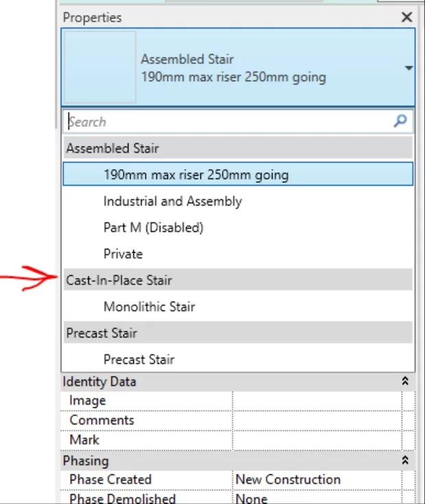The height and width of the screenshot is (504, 425).
Task: Select 190mm max riser 250mm going
Action: pos(196,175)
